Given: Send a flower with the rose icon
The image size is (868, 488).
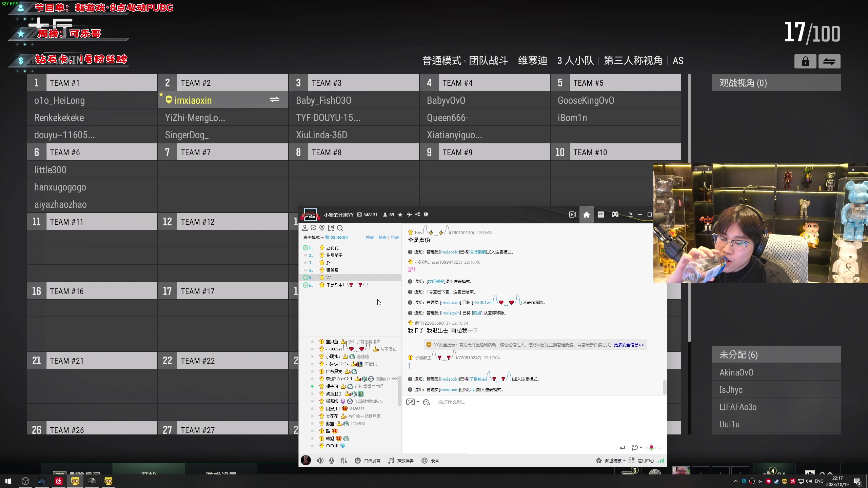Looking at the screenshot, I should click(651, 447).
